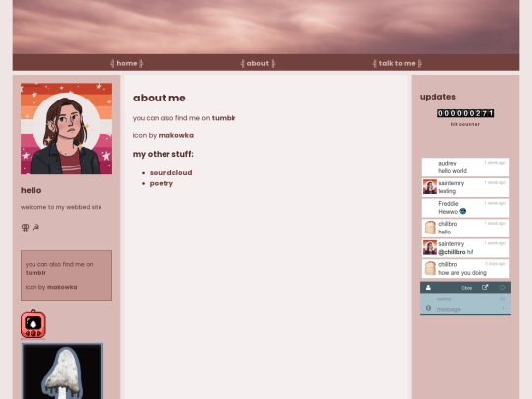Click the mushroom image in sidebar
Screen dimensions: 532x399
[x=62, y=370]
